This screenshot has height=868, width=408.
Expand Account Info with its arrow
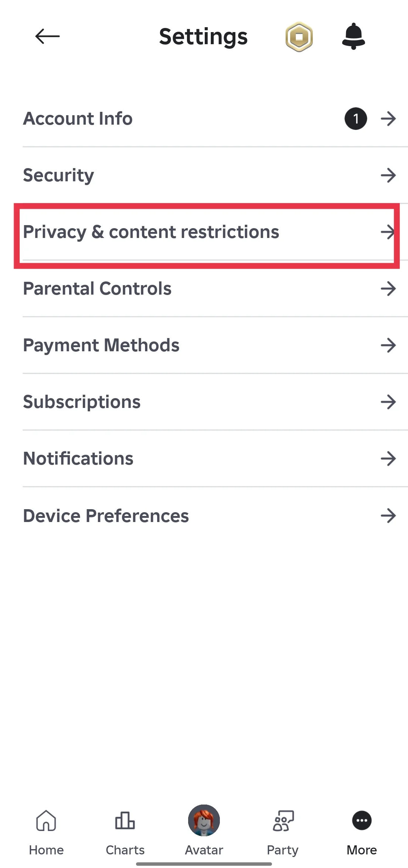pyautogui.click(x=388, y=119)
